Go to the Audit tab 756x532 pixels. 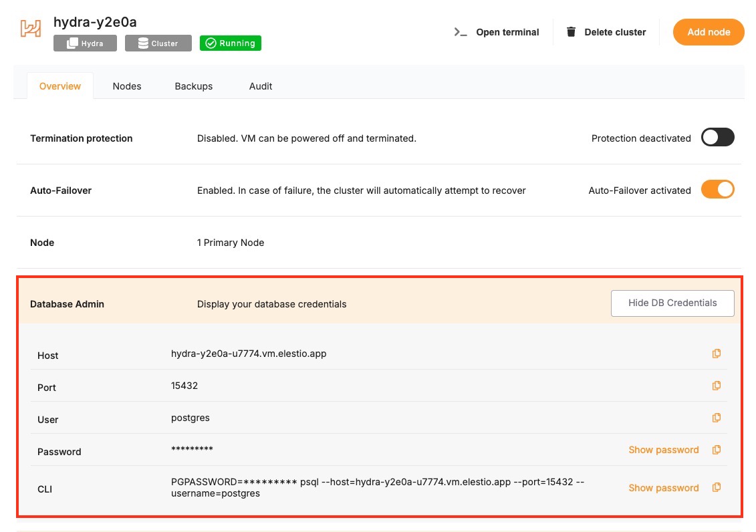tap(261, 86)
